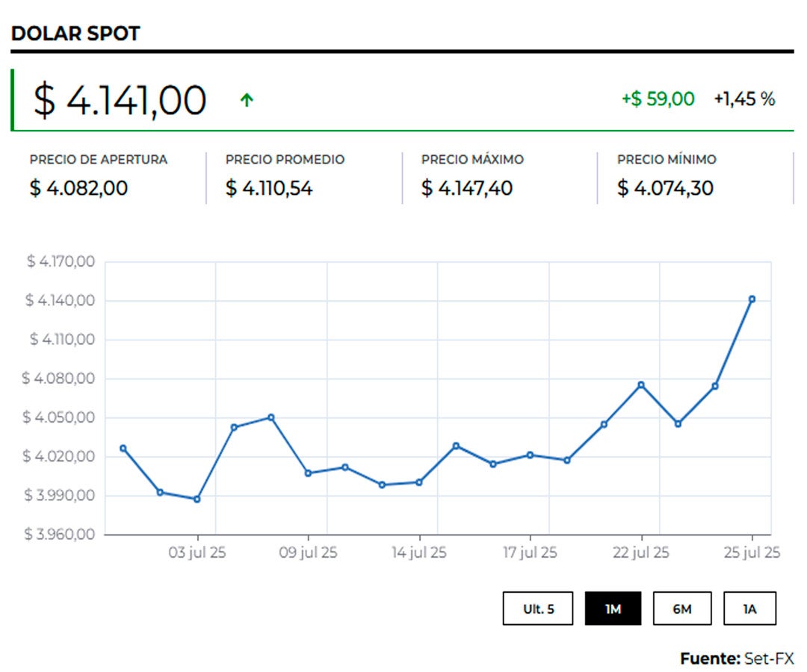Click the last data point at 25 jul 25
This screenshot has width=807, height=672.
tap(752, 299)
